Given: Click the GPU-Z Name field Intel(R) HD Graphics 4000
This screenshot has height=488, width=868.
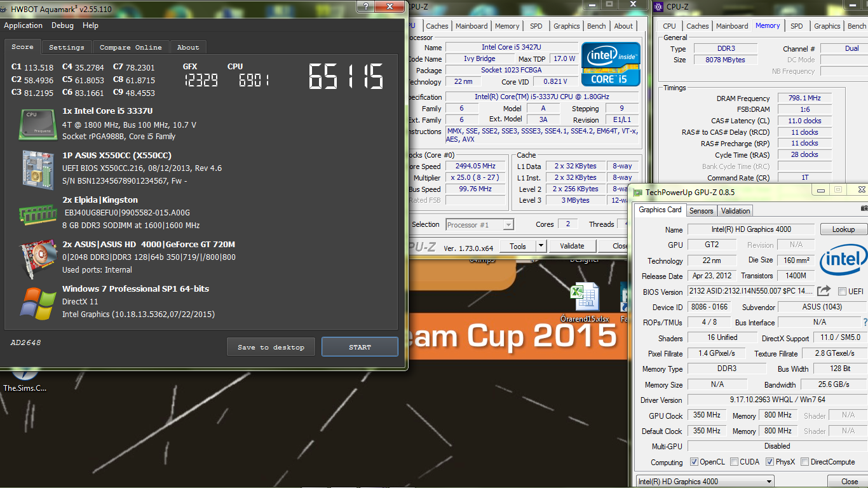Looking at the screenshot, I should [x=750, y=229].
